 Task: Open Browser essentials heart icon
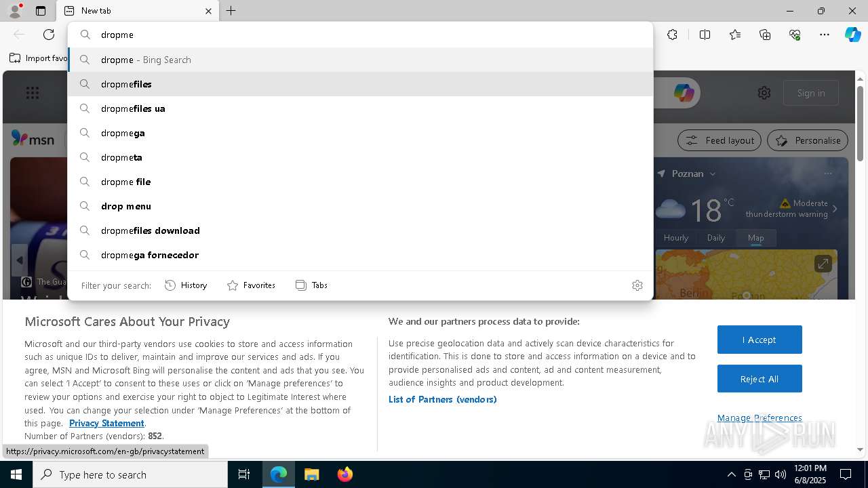795,35
